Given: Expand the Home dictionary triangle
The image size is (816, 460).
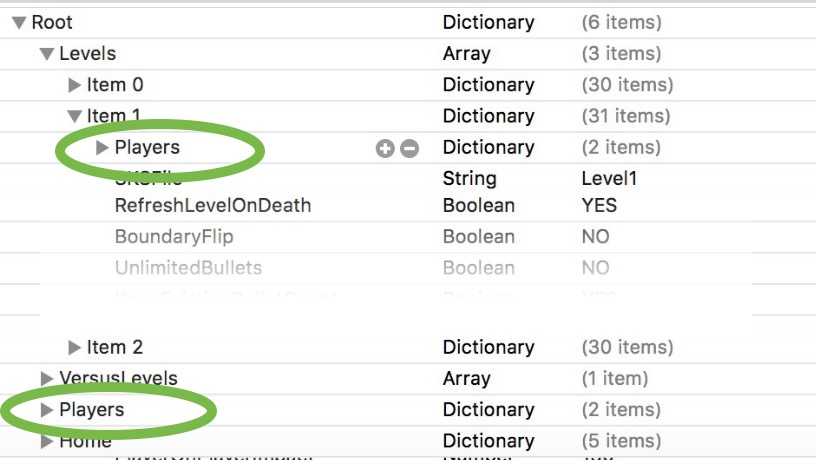Looking at the screenshot, I should 46,441.
